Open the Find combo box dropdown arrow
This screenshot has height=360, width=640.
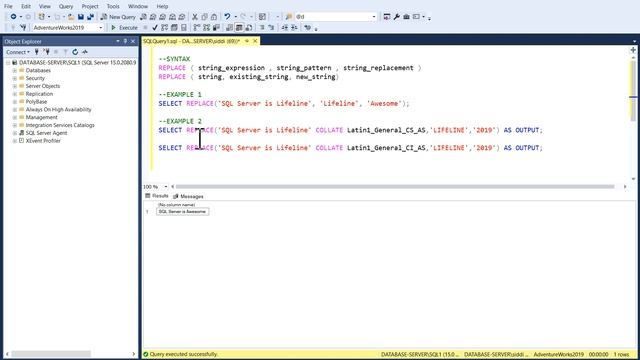point(374,17)
